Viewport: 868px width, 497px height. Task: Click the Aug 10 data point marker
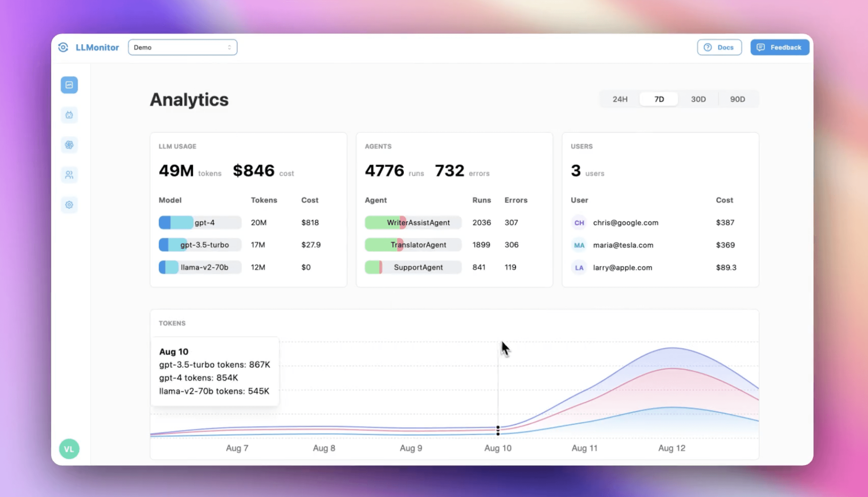(x=498, y=430)
